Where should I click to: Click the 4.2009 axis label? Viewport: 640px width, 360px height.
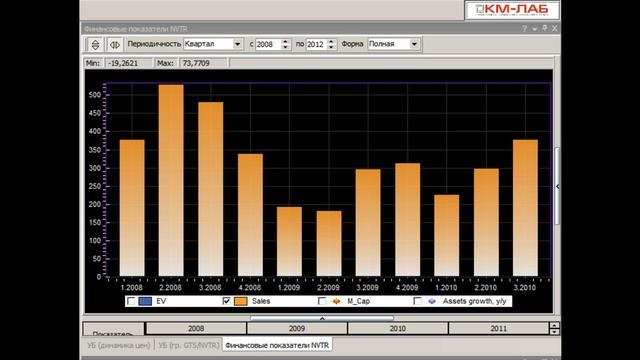click(407, 287)
